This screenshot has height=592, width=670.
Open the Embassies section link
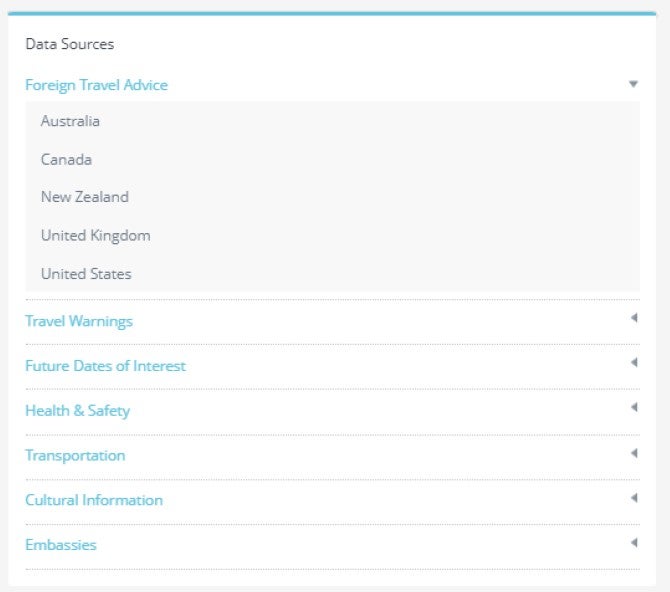(x=61, y=545)
